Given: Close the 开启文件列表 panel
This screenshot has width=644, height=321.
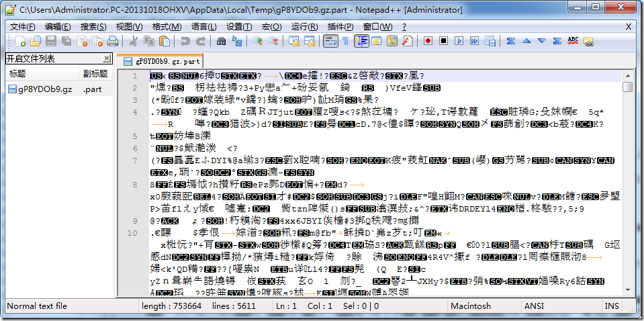Looking at the screenshot, I should [x=106, y=58].
